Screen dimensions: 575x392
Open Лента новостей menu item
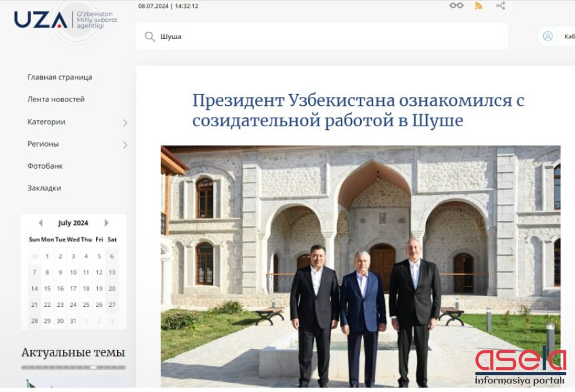(56, 99)
